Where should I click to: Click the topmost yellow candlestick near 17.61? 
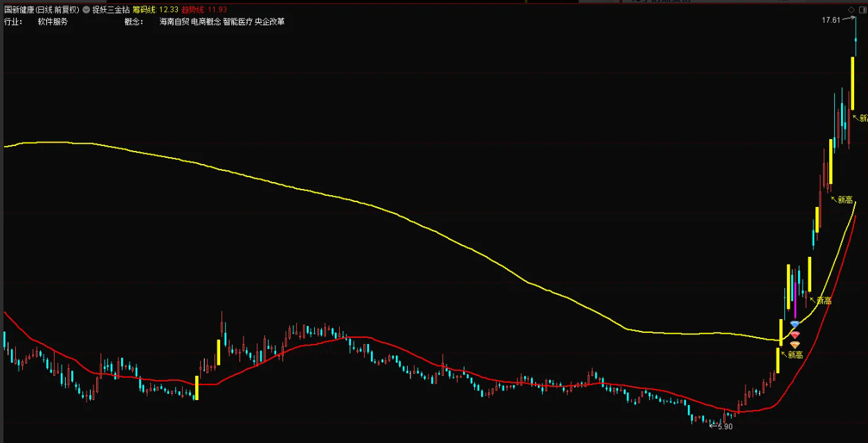(x=852, y=83)
